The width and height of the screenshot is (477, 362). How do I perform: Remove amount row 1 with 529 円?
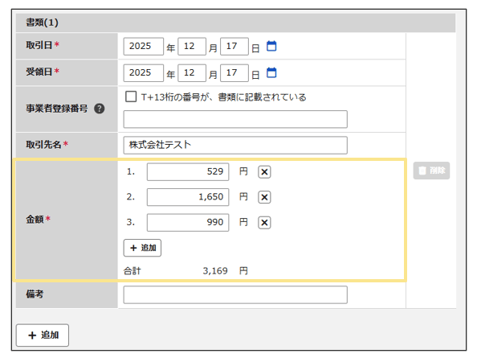(264, 172)
